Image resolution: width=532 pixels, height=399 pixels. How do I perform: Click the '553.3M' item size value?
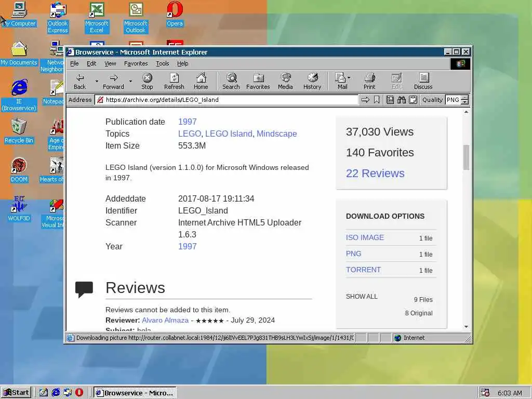[x=192, y=145]
